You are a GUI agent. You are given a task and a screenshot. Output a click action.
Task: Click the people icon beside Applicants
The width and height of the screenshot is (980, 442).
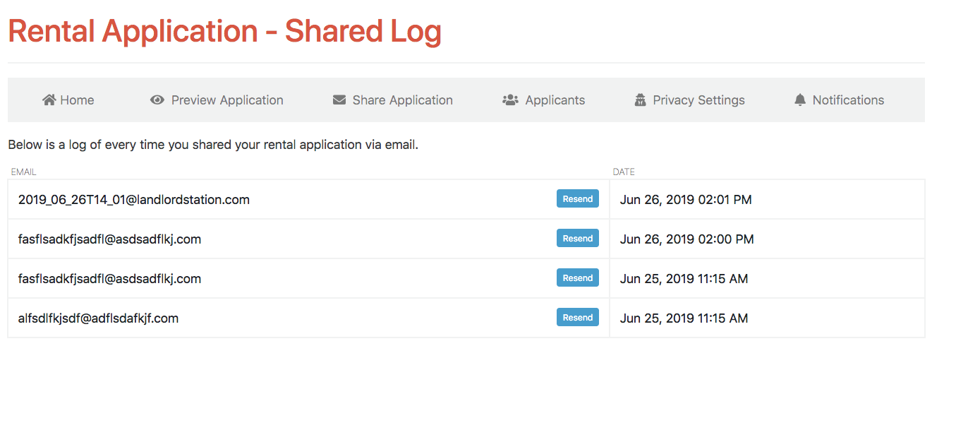(510, 100)
